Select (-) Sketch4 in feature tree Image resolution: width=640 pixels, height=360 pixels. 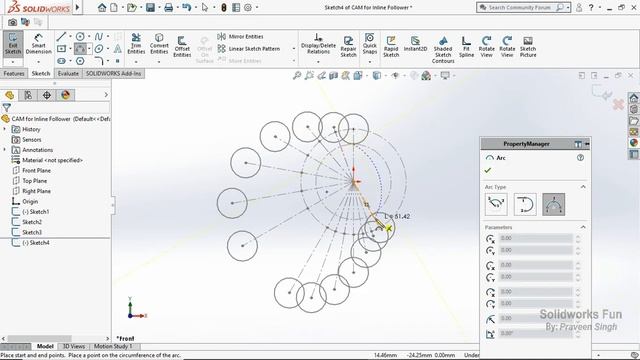click(x=35, y=242)
